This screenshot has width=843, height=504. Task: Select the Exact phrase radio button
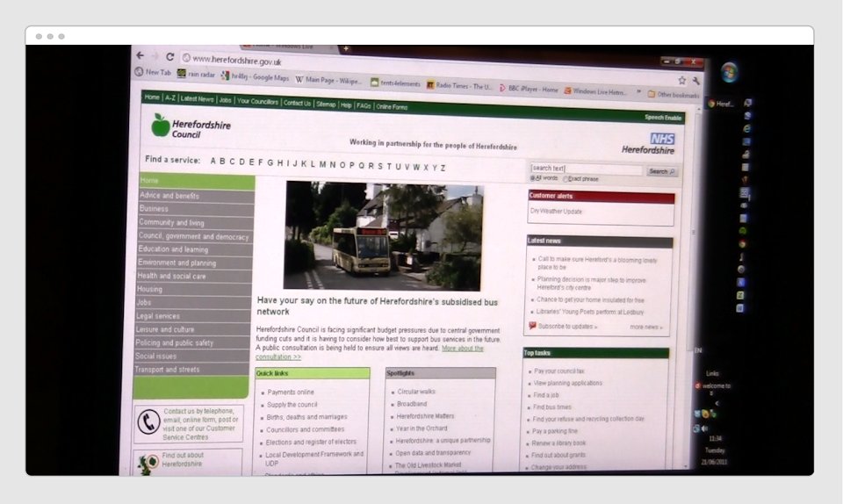(x=565, y=179)
